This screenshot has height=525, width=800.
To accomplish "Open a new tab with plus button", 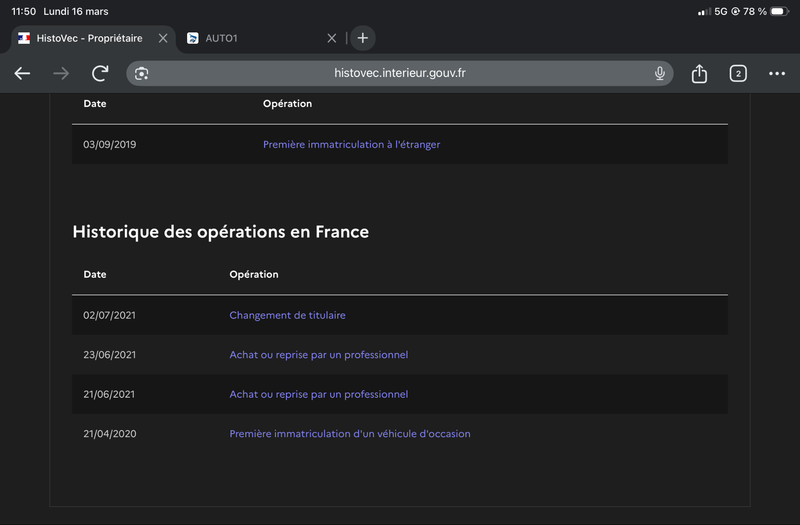I will pos(362,38).
